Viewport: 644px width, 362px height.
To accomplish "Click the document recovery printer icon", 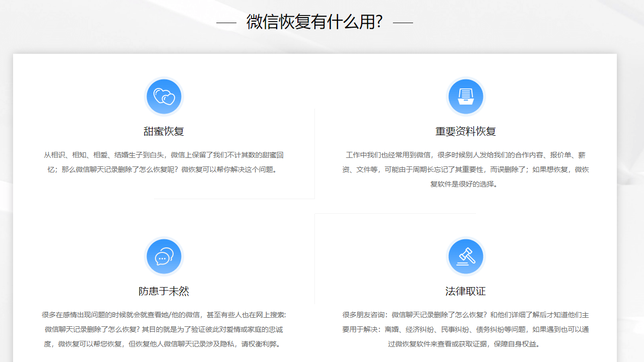I will coord(465,96).
